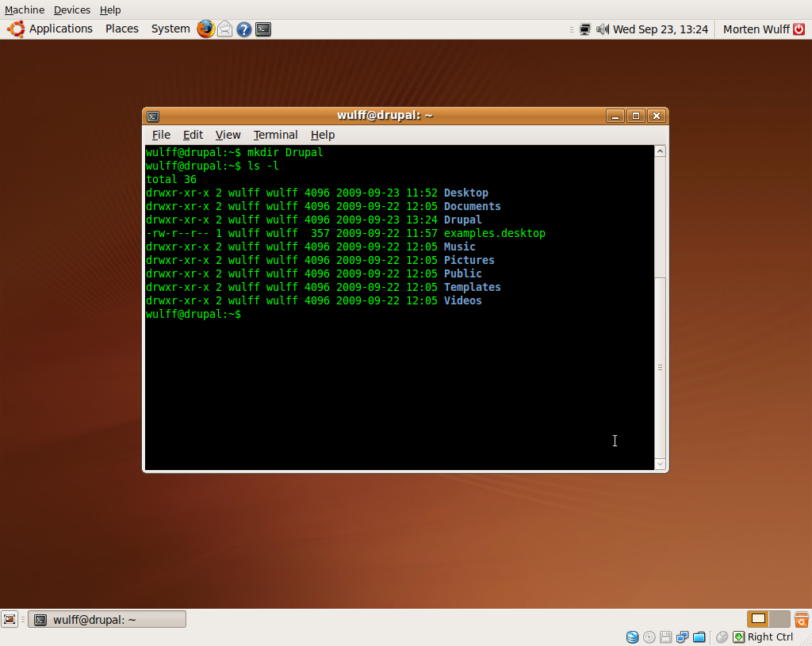Open the Evolution mail envelope icon
Viewport: 812px width, 646px height.
point(224,29)
